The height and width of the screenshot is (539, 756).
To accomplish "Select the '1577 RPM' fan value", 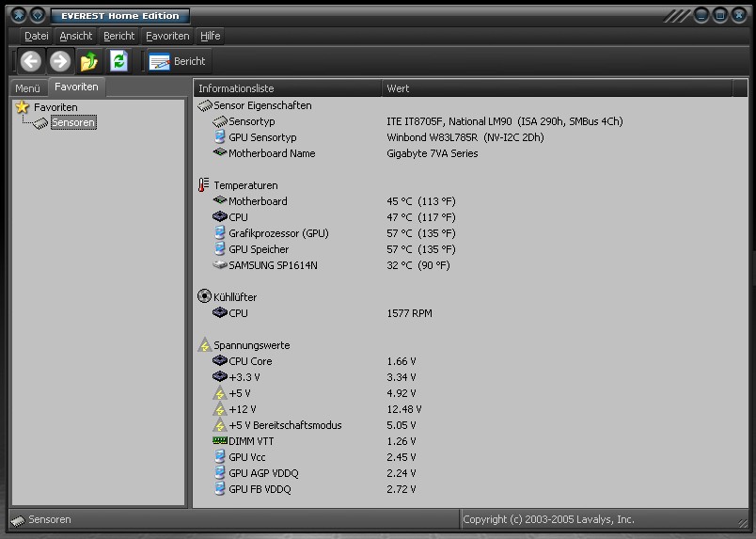I will (x=409, y=313).
